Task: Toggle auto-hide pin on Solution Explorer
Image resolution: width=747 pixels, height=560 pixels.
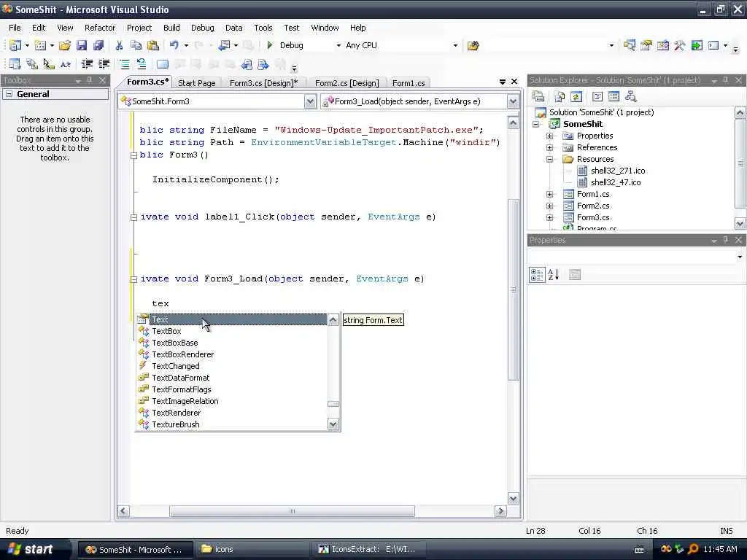Action: 726,80
